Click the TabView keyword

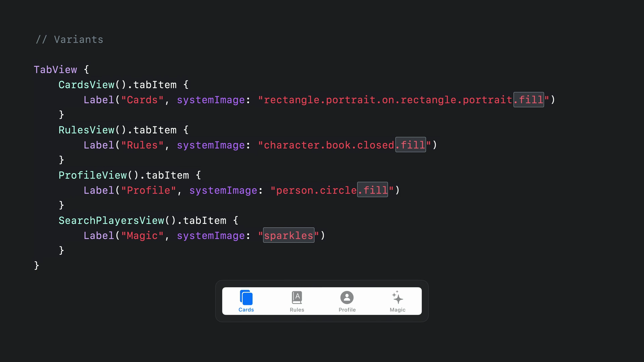pos(55,70)
